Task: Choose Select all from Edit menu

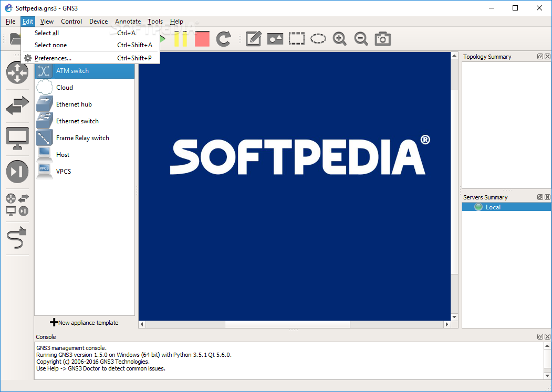Action: click(x=90, y=33)
